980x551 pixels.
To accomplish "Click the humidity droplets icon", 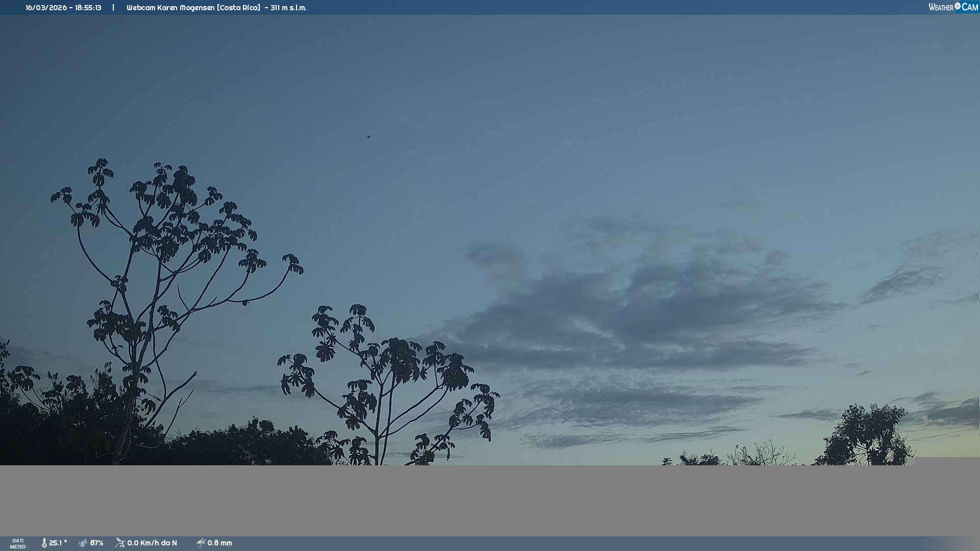I will click(x=83, y=543).
